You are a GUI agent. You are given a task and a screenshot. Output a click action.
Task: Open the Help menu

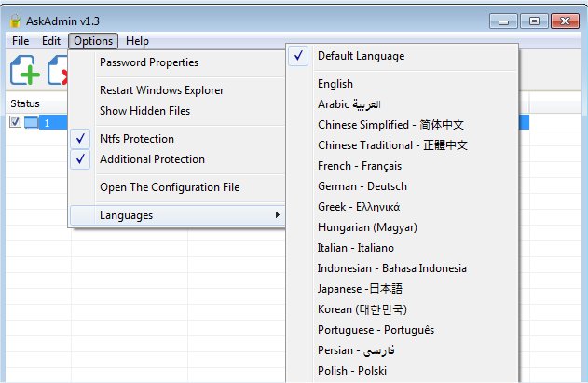tap(137, 41)
